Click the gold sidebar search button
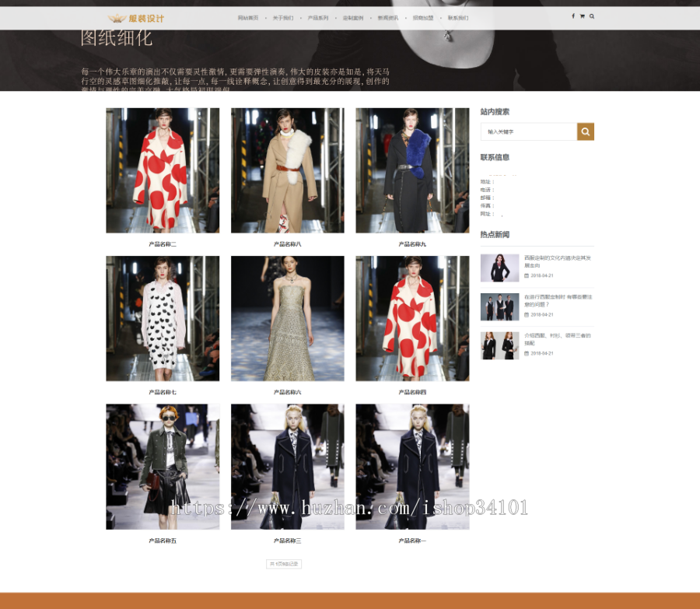 586,131
